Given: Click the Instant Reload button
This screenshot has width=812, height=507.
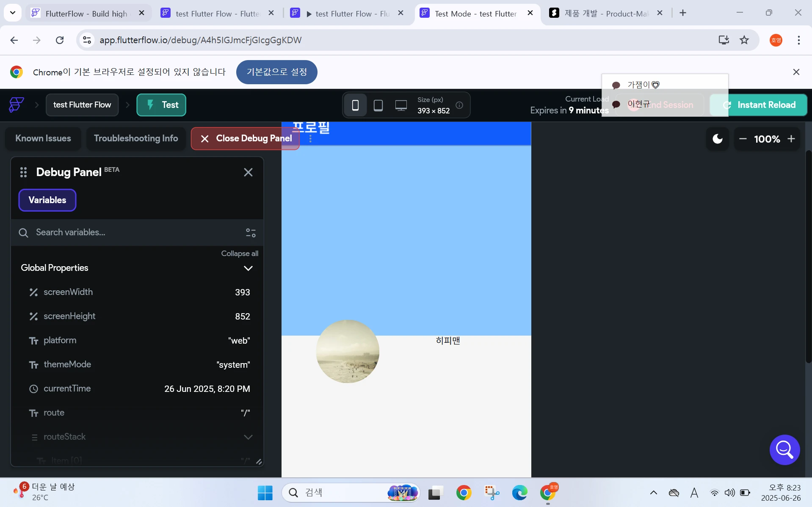Looking at the screenshot, I should [758, 105].
